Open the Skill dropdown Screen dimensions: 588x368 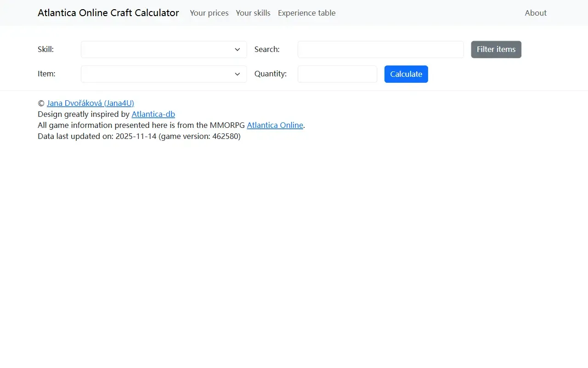pyautogui.click(x=164, y=50)
